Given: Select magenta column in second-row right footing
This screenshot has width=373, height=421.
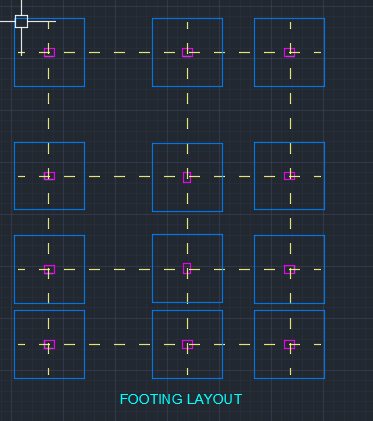Looking at the screenshot, I should (289, 176).
